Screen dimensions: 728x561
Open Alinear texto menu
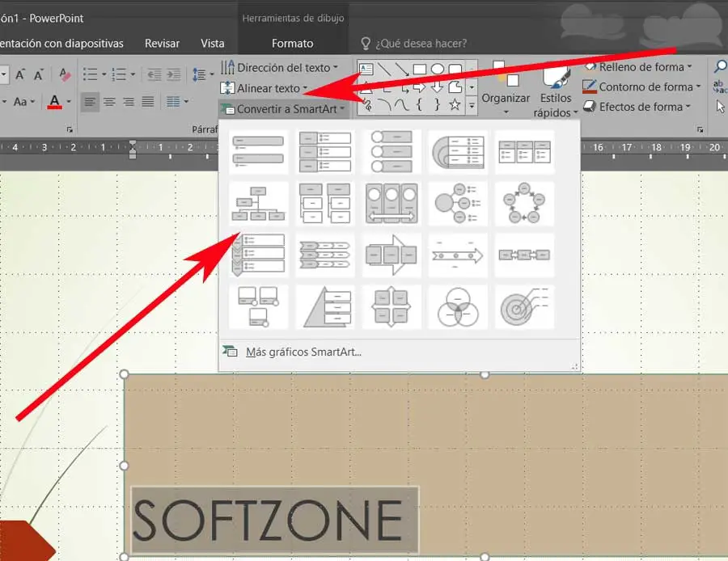pos(264,88)
